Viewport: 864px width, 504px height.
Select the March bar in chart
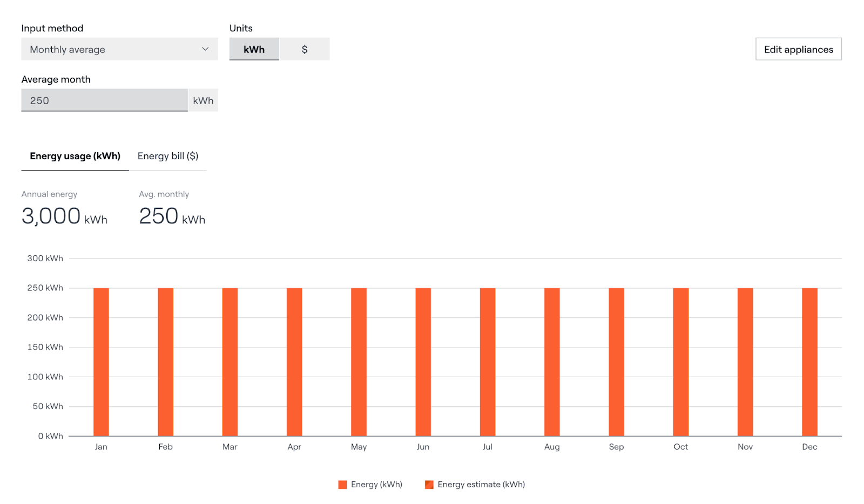[x=230, y=362]
